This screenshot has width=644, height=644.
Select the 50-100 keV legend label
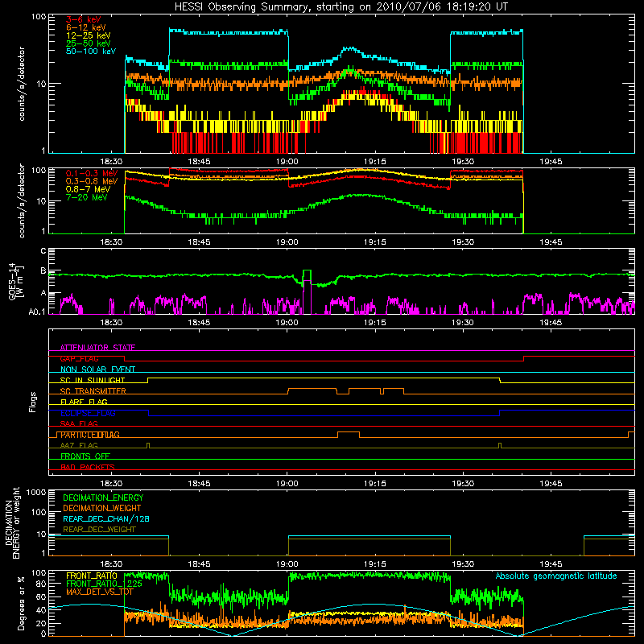point(91,52)
